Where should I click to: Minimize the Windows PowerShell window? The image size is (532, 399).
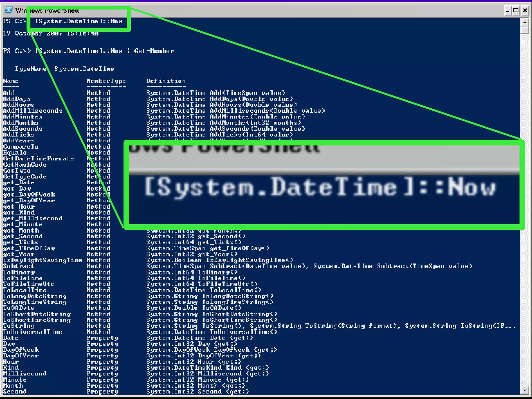coord(508,11)
